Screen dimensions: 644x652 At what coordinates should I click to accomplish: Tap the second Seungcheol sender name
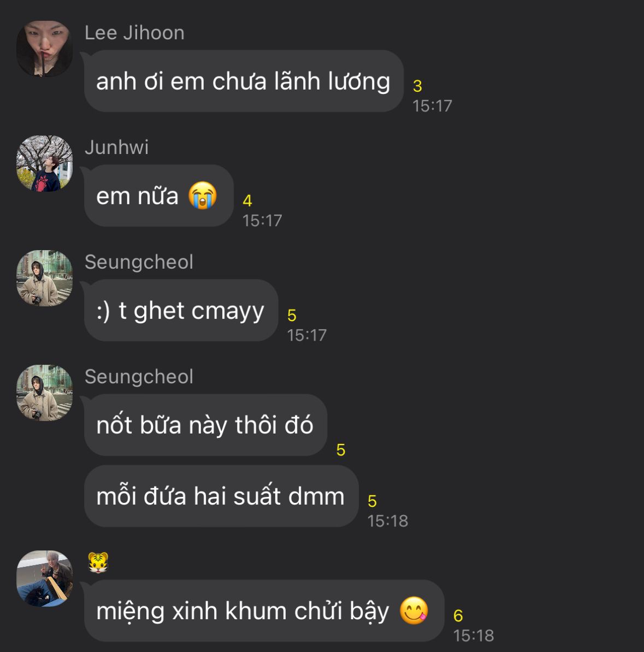(139, 377)
